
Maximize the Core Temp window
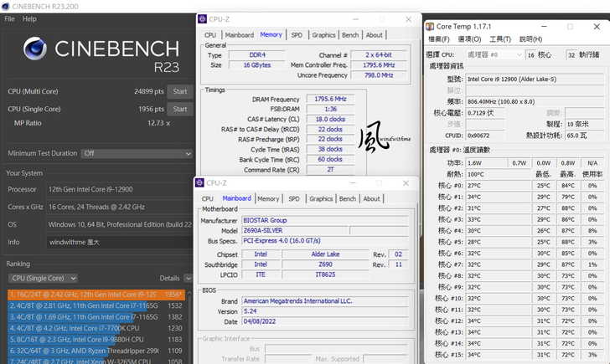[x=571, y=26]
